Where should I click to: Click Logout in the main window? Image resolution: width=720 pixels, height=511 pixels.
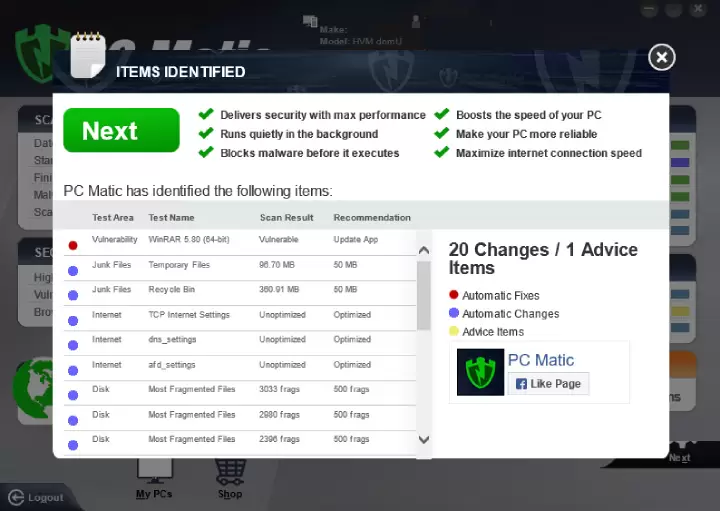pyautogui.click(x=36, y=497)
